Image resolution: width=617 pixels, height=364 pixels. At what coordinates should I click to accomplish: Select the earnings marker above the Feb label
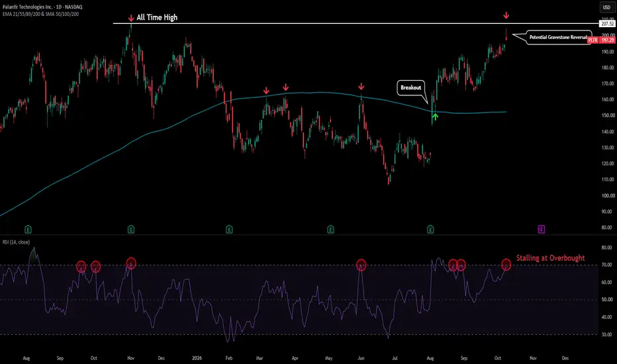[229, 229]
